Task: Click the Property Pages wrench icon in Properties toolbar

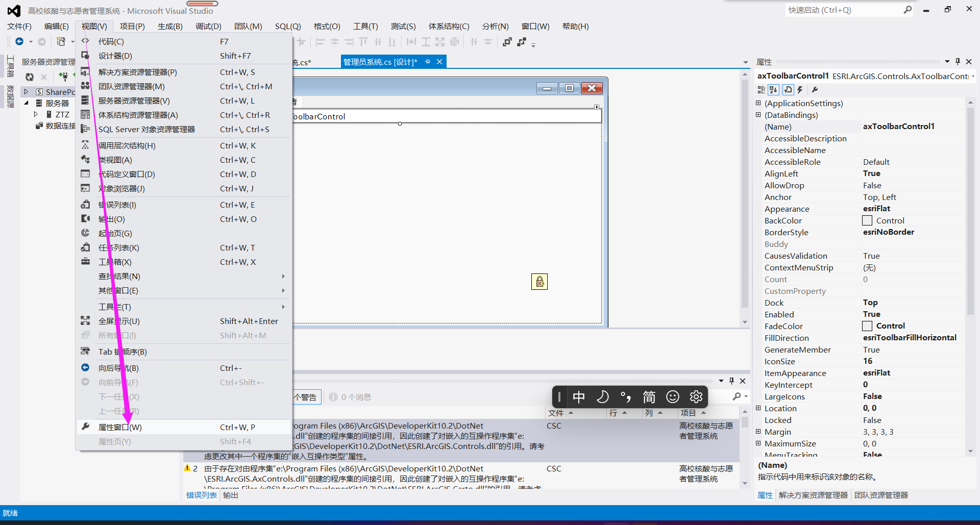Action: click(x=815, y=90)
